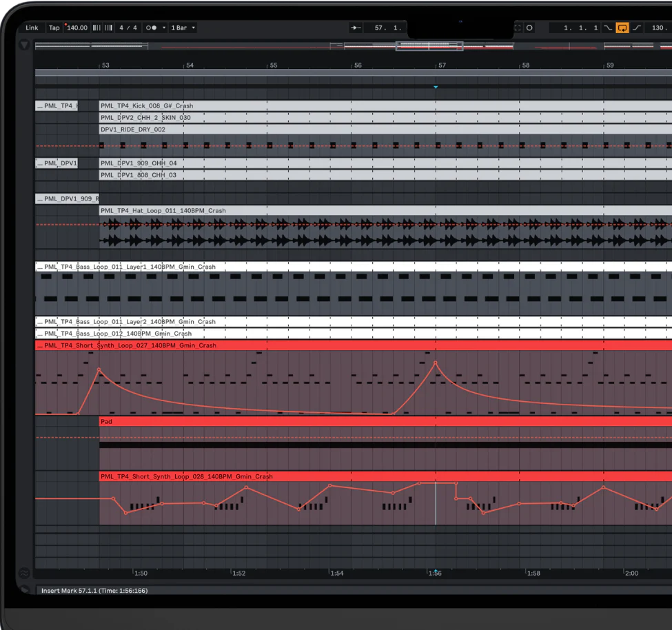Select the PML_TP4_Bass_Loop_011_Layer1 clip header
The image size is (672, 630).
354,267
